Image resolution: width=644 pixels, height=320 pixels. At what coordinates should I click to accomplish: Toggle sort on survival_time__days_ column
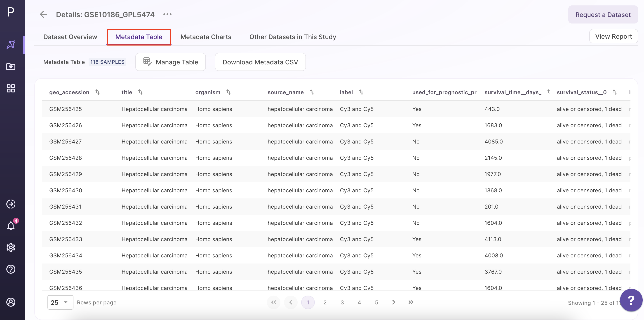coord(548,92)
